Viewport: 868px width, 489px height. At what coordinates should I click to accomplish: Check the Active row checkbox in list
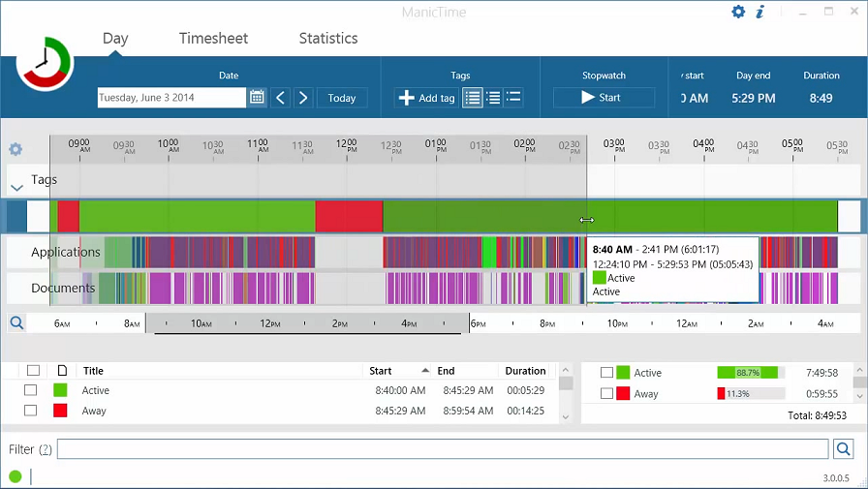point(30,390)
